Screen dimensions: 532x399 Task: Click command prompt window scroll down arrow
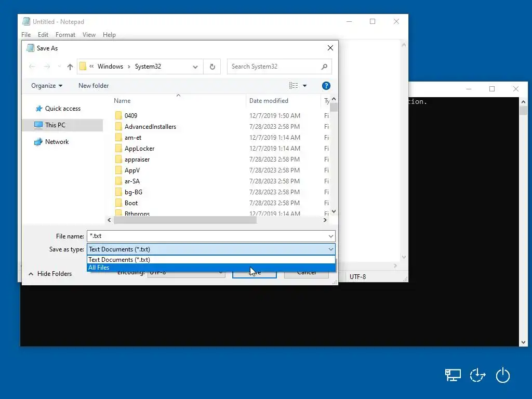[x=523, y=342]
